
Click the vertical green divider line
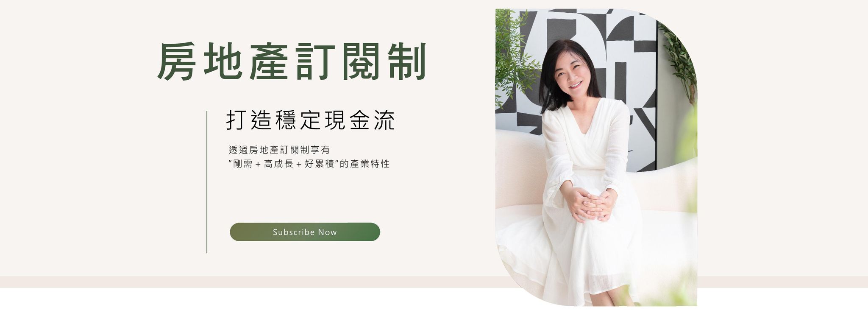pyautogui.click(x=207, y=182)
